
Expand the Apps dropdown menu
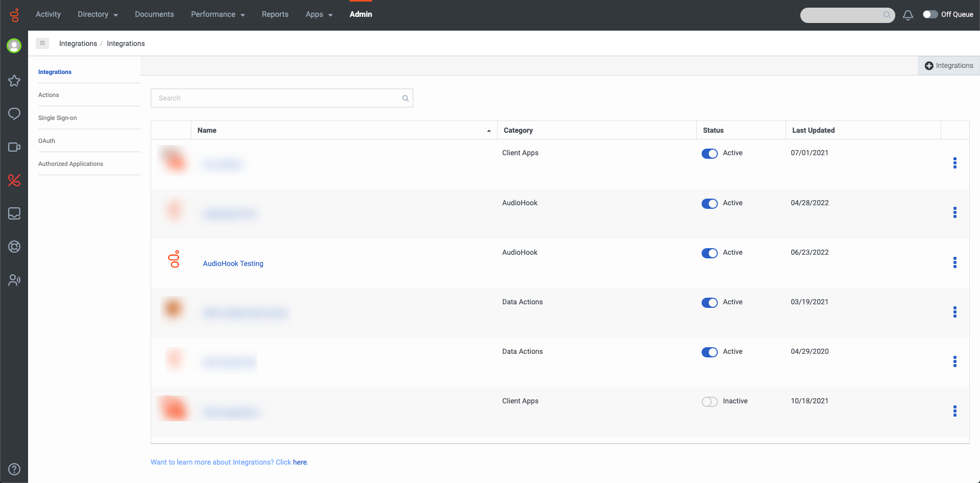(x=319, y=14)
